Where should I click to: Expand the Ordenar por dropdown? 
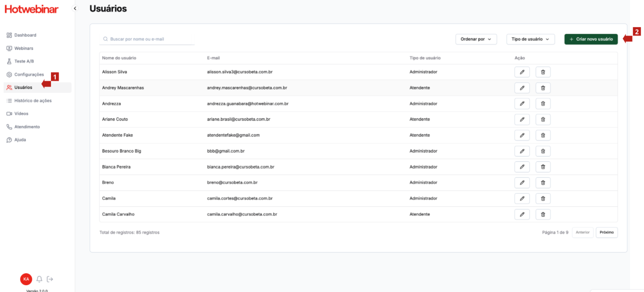(x=476, y=39)
